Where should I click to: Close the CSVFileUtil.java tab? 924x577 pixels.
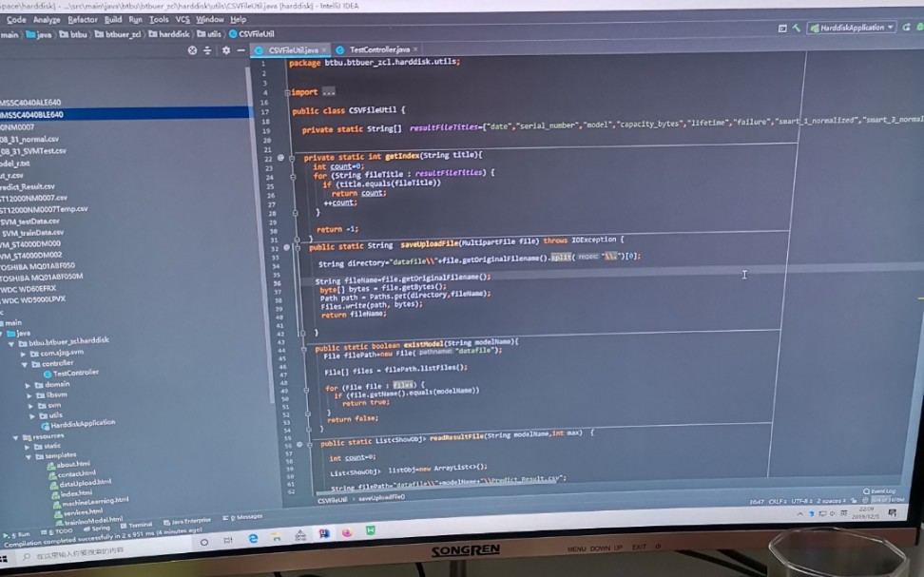coord(323,50)
